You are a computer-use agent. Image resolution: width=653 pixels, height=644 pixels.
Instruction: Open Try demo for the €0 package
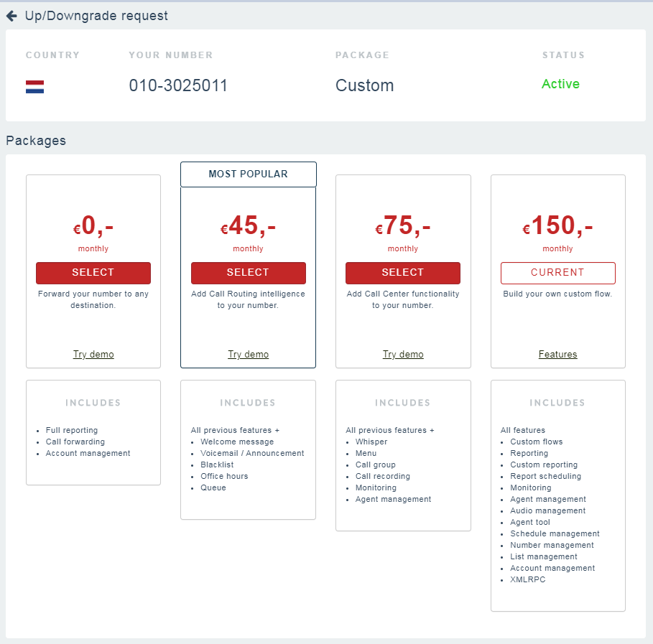pyautogui.click(x=93, y=355)
